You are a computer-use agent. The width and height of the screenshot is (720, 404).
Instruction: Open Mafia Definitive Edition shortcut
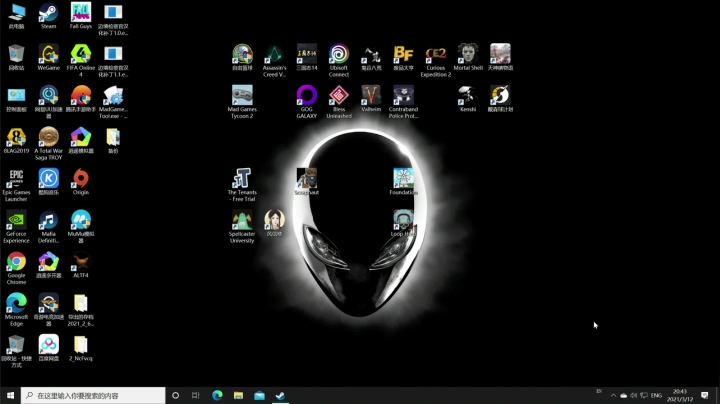pyautogui.click(x=48, y=227)
